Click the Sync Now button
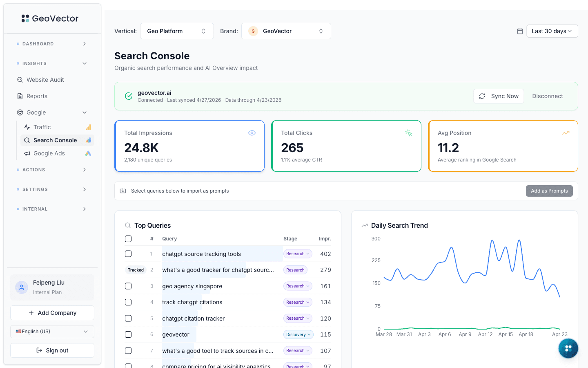The width and height of the screenshot is (588, 368). (x=499, y=96)
